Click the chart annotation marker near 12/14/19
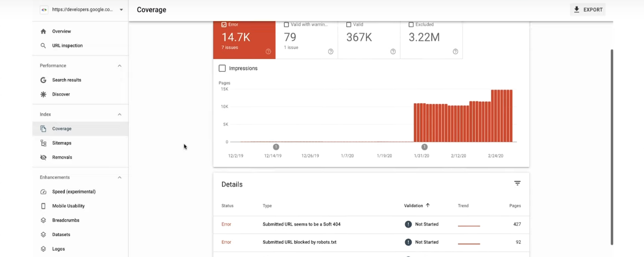644x257 pixels. coord(276,147)
